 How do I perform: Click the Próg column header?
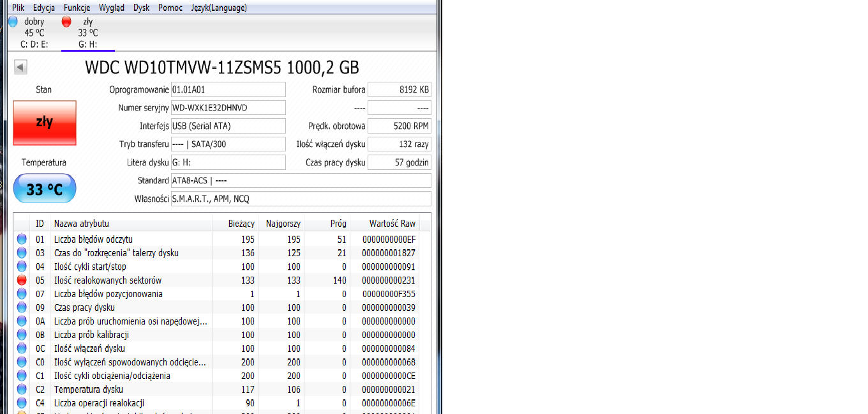pyautogui.click(x=327, y=224)
